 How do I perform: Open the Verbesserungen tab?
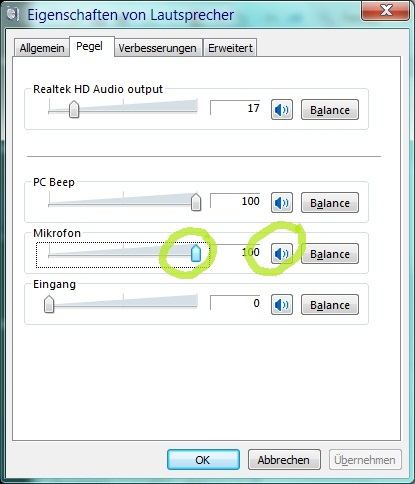[x=157, y=48]
